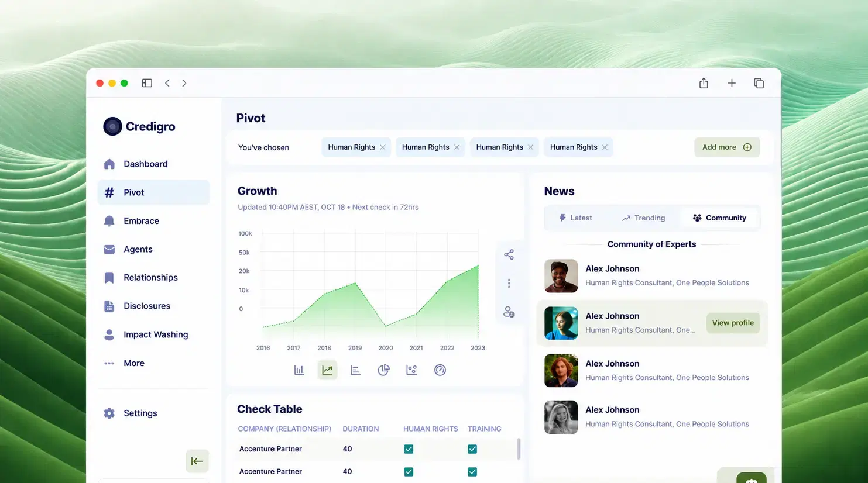
Task: Toggle Human Rights checkbox in first Accenture row
Action: (x=409, y=449)
